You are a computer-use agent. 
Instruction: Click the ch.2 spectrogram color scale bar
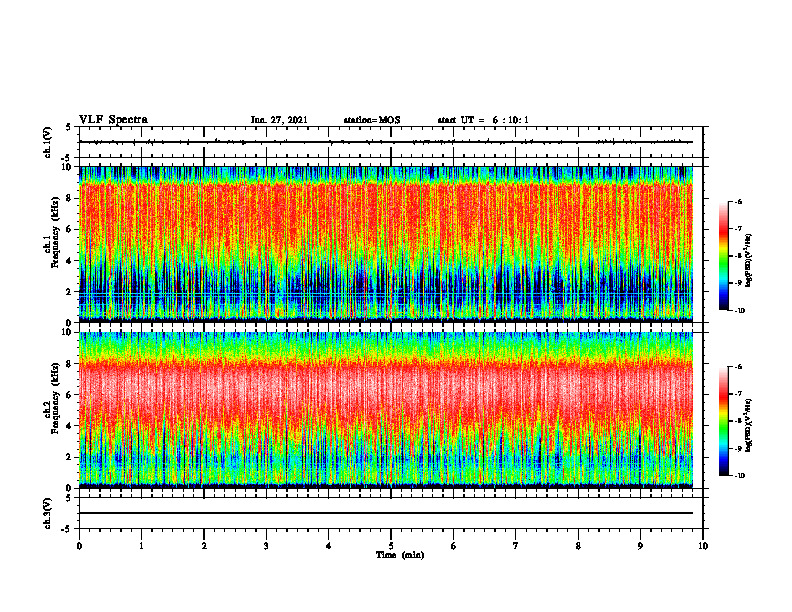(x=723, y=421)
